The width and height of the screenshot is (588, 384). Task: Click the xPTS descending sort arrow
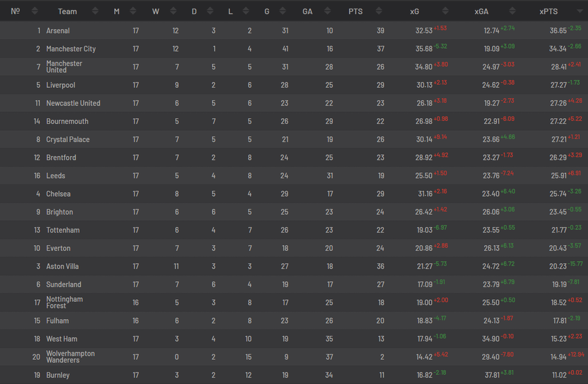[x=578, y=11]
